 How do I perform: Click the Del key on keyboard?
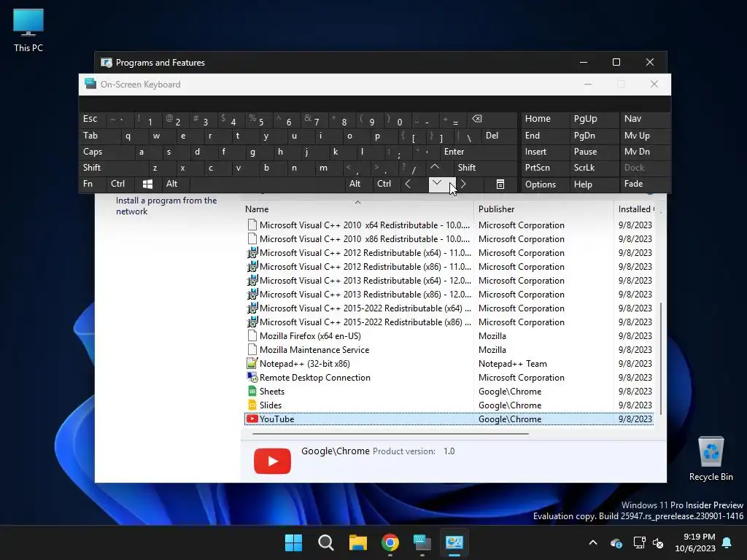[x=499, y=136]
